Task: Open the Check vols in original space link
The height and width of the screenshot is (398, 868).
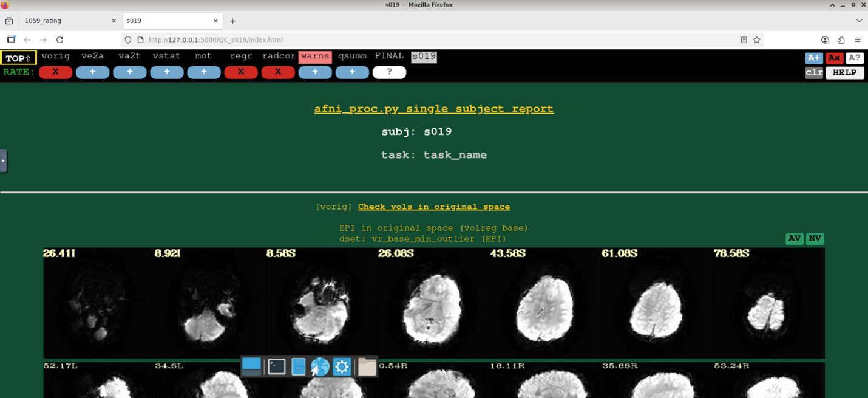Action: 434,207
